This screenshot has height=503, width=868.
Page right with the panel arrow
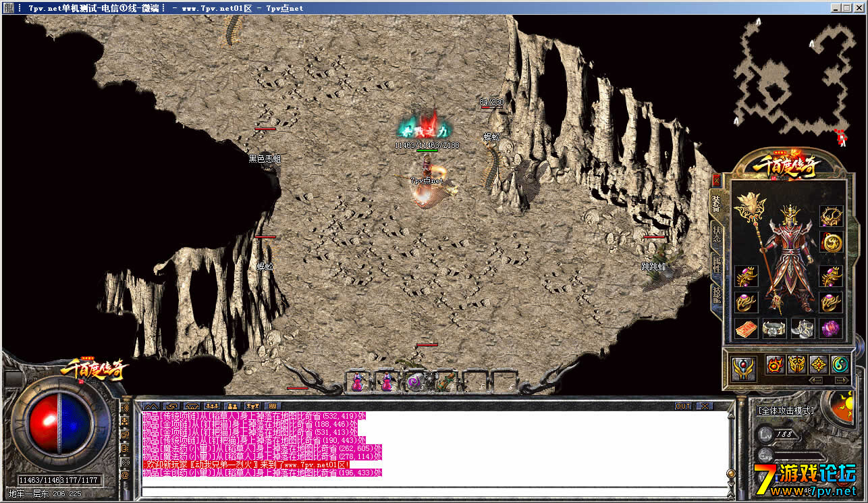click(841, 380)
